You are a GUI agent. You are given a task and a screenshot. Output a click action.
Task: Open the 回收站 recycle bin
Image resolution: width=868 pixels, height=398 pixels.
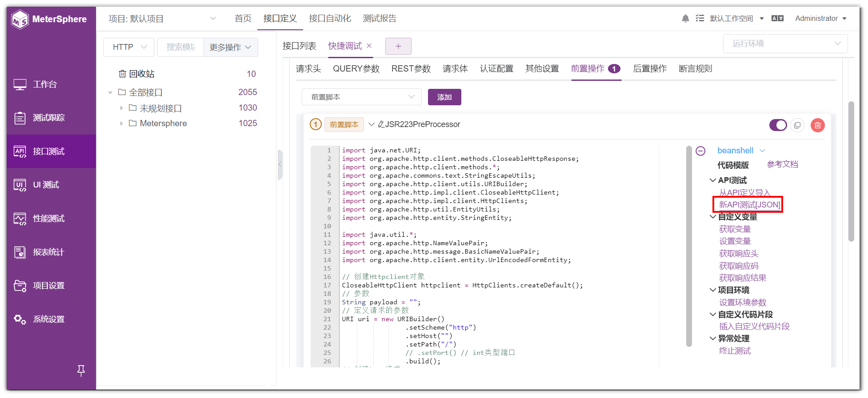point(142,74)
